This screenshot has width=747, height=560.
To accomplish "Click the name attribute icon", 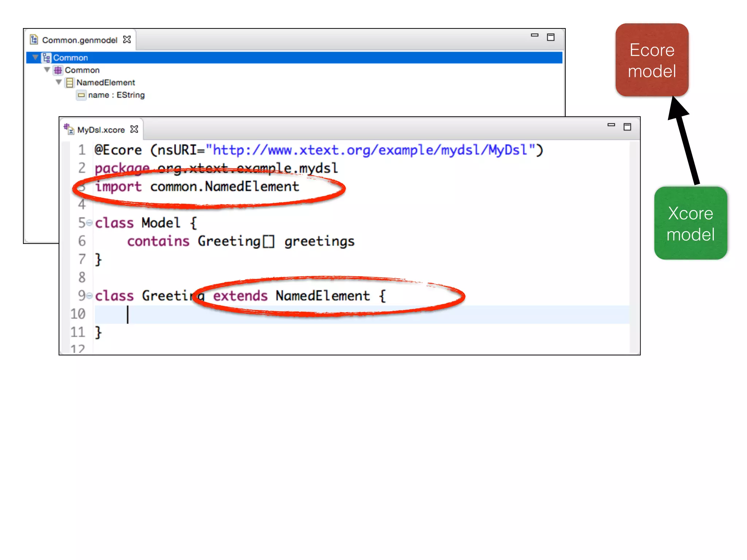I will [x=81, y=95].
